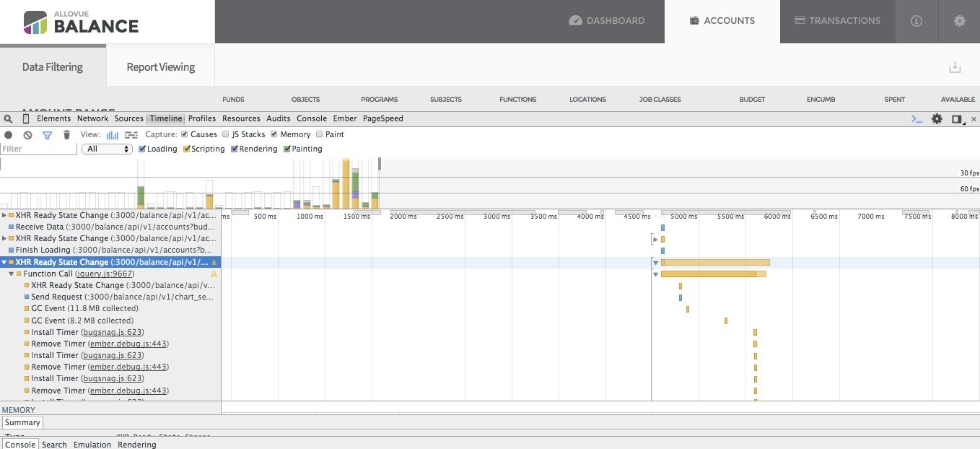980x449 pixels.
Task: Click the overview window right resize handle
Action: click(380, 165)
